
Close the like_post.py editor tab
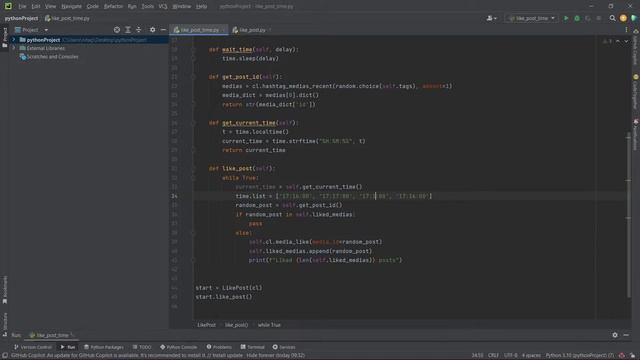[270, 30]
